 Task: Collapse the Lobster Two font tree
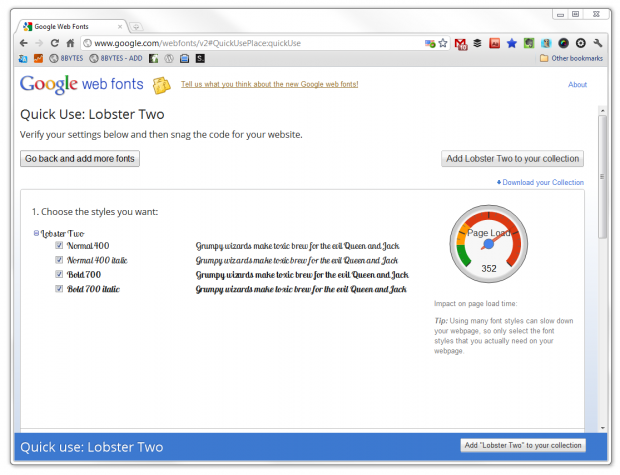coord(36,233)
